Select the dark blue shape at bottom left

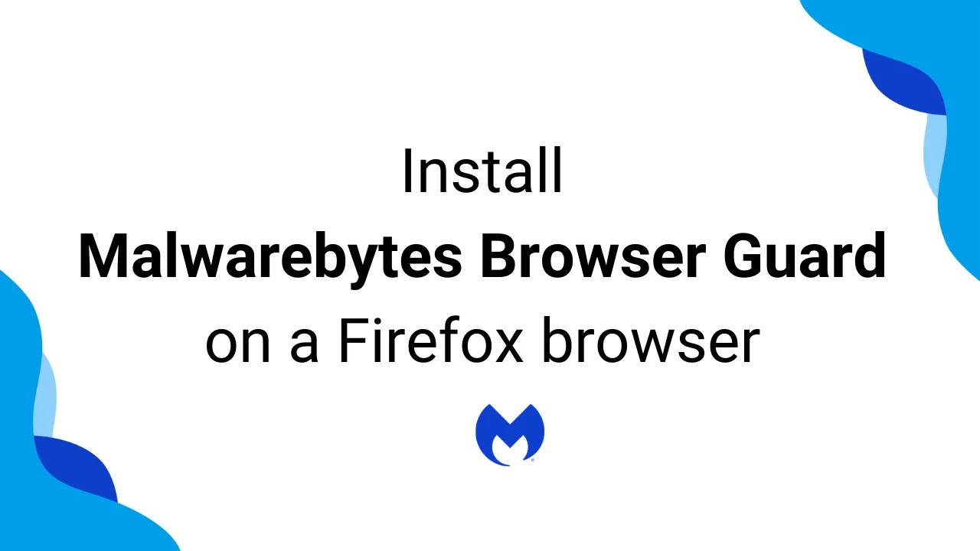tap(77, 469)
